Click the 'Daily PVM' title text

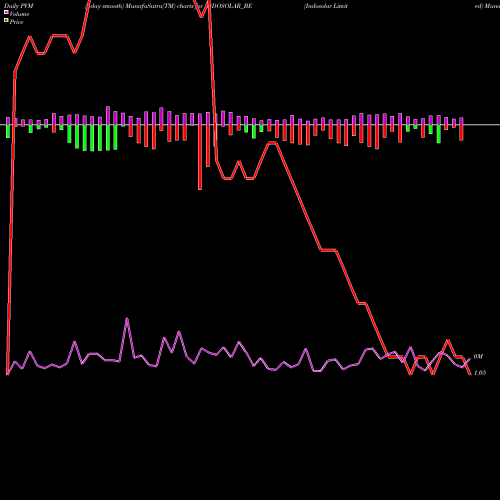[19, 6]
